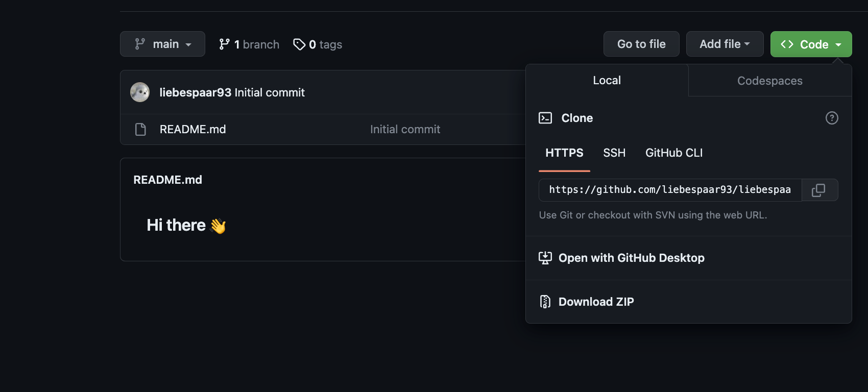Click the terminal icon next to Clone
Screen dimensions: 868x392
(x=545, y=118)
